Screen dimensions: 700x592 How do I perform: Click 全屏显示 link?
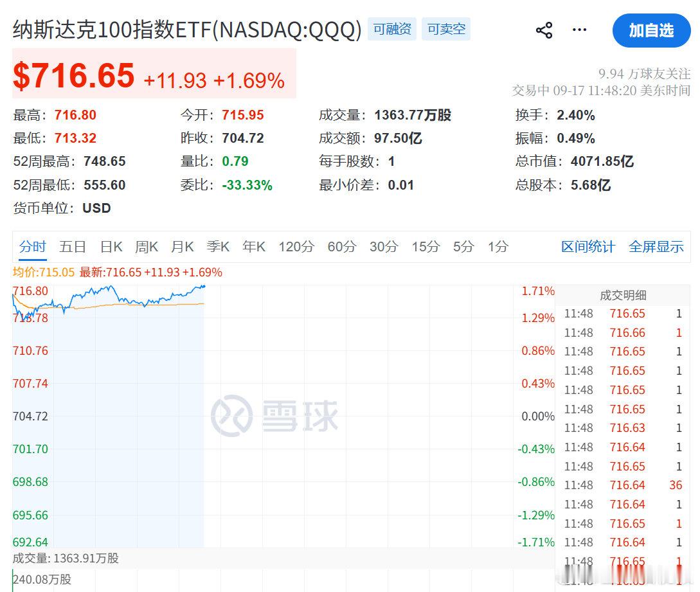[656, 246]
